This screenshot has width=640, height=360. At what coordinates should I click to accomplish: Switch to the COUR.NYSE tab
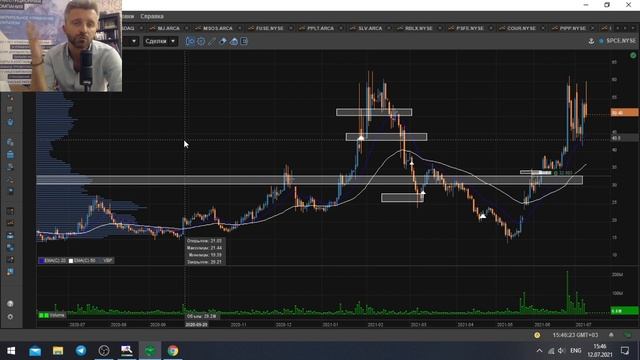(x=521, y=28)
